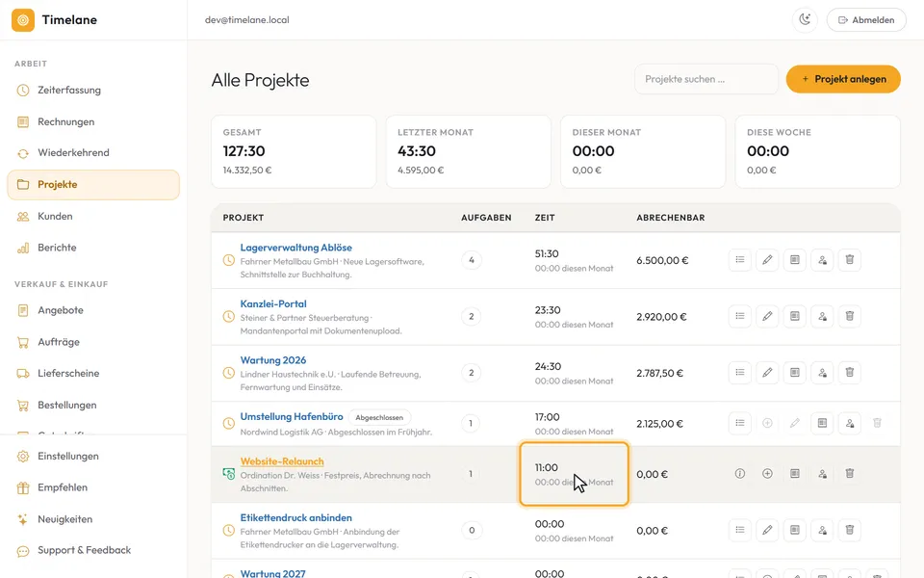
Task: Focus the Projekte suchen search field
Action: (x=706, y=79)
